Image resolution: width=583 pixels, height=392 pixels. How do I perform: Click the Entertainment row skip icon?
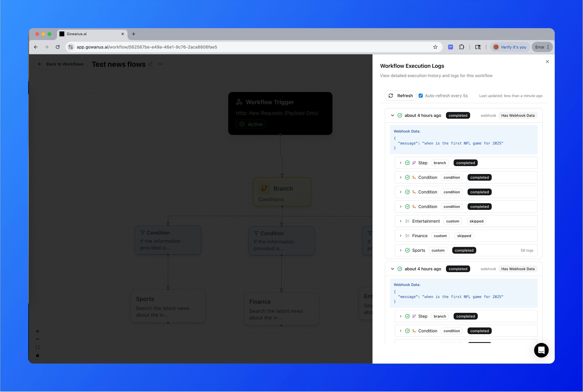(407, 221)
